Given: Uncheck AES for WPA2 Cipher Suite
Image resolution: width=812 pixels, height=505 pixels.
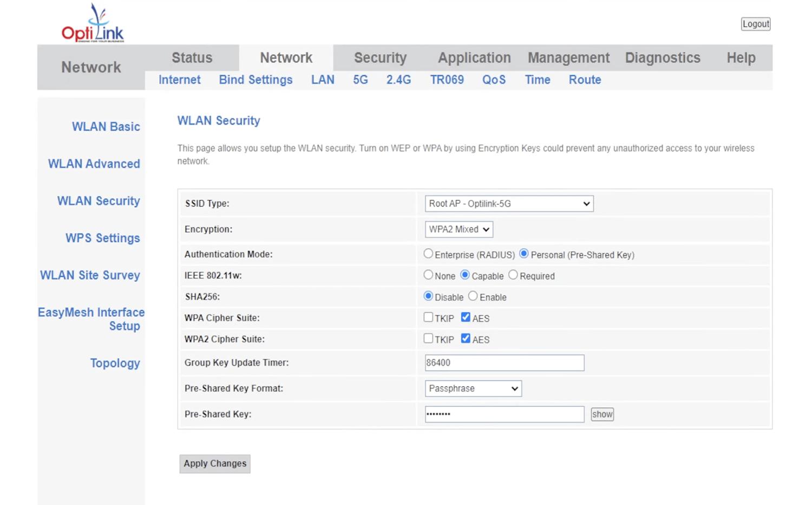Looking at the screenshot, I should point(466,339).
